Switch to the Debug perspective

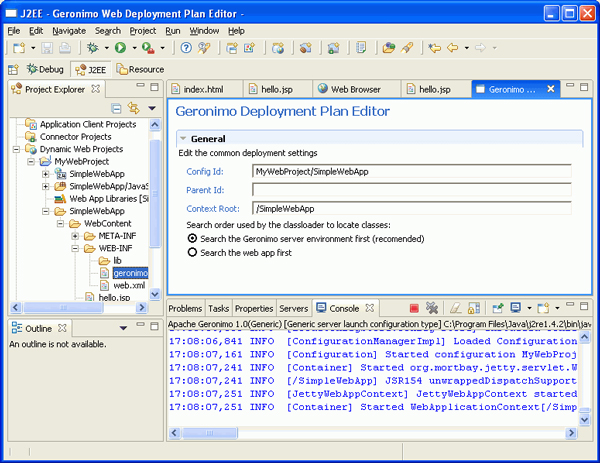click(45, 69)
